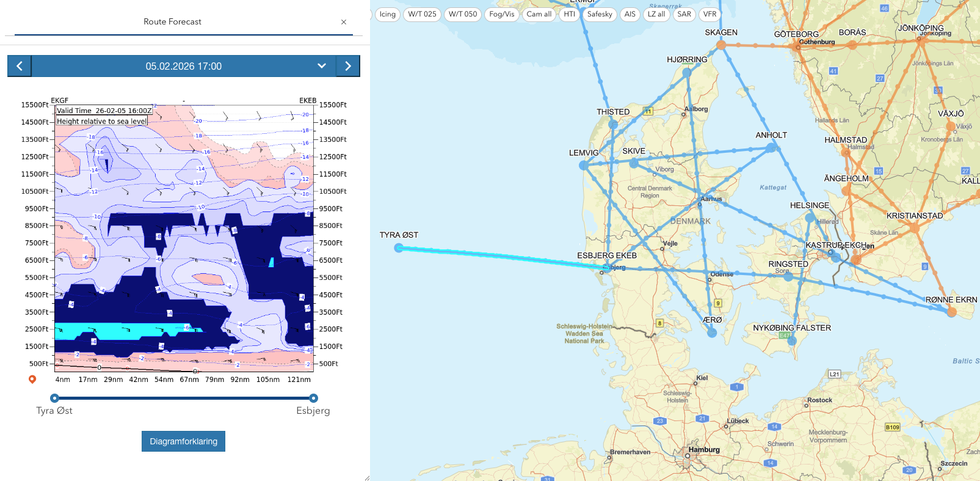Enable the Safesky layer
980x481 pixels.
pyautogui.click(x=600, y=14)
